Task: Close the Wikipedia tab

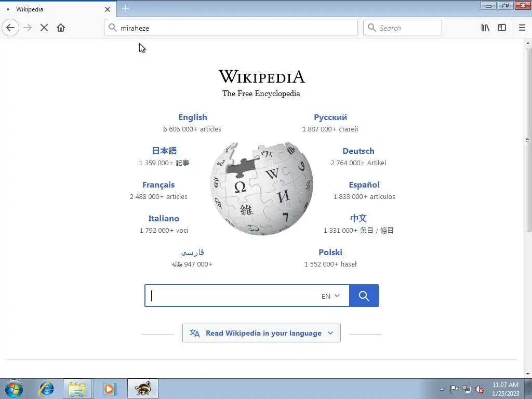Action: coord(108,9)
